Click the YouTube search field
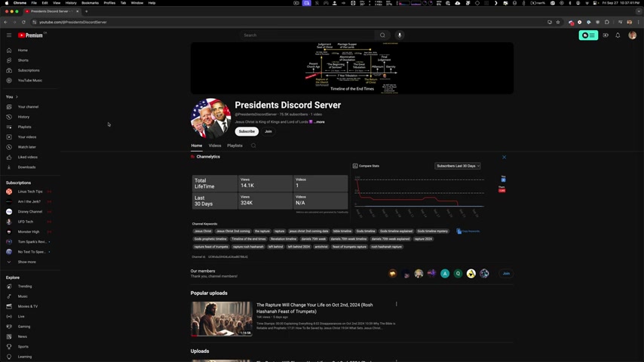Image resolution: width=644 pixels, height=362 pixels. (x=307, y=35)
